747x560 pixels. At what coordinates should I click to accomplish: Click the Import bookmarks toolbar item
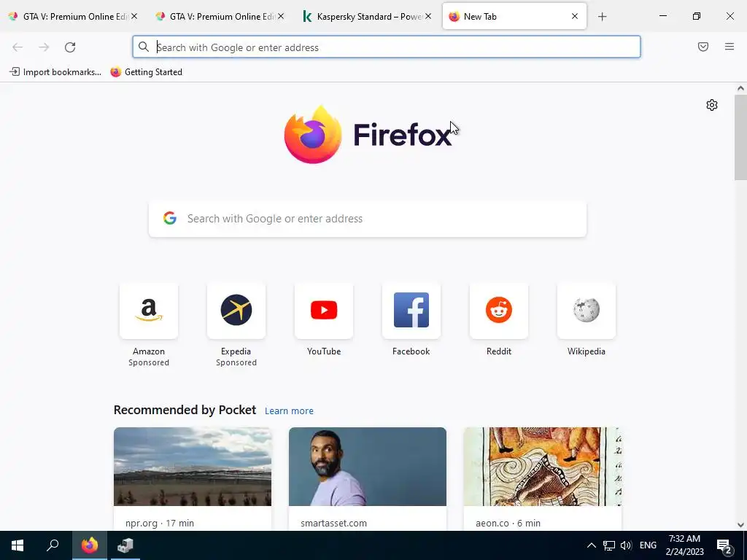click(x=55, y=72)
